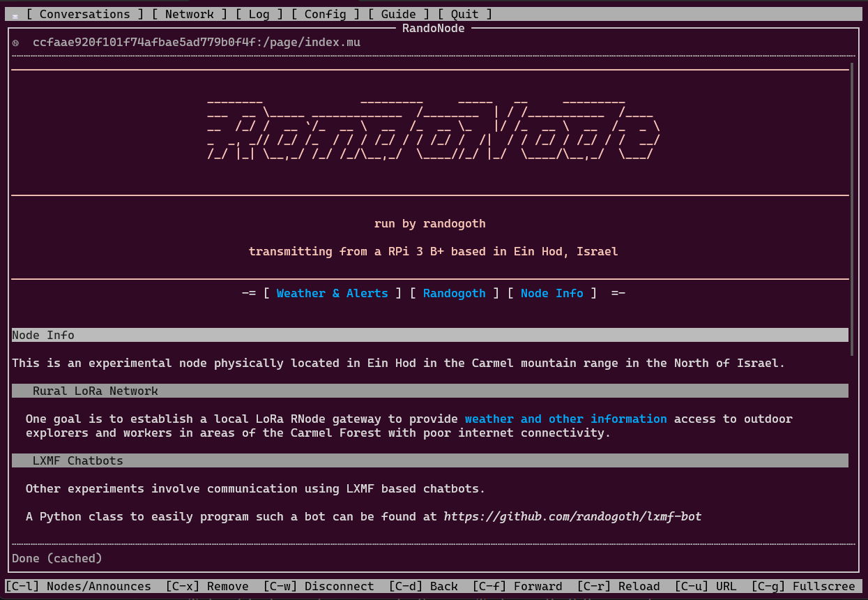Click the terminal window icon in top-left corner

(x=15, y=15)
